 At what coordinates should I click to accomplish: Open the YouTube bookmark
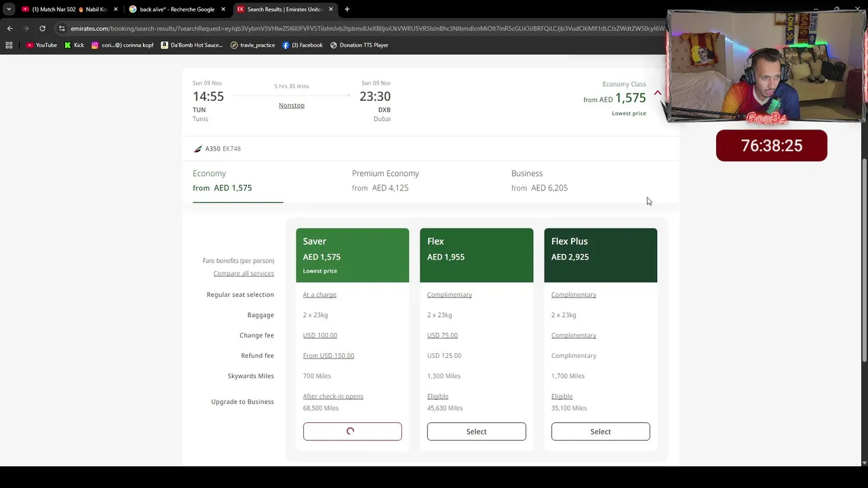coord(41,45)
